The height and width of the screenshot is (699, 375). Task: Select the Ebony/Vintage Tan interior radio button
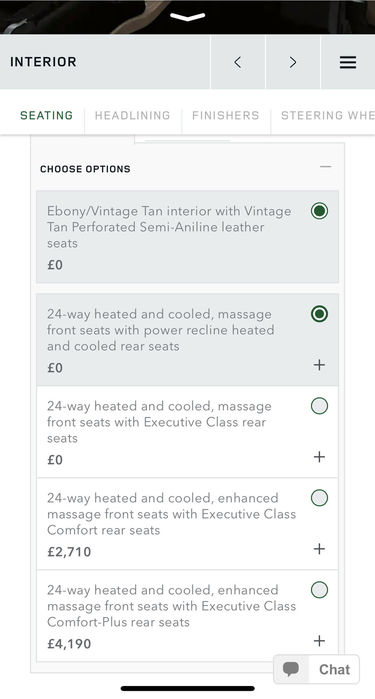(319, 211)
